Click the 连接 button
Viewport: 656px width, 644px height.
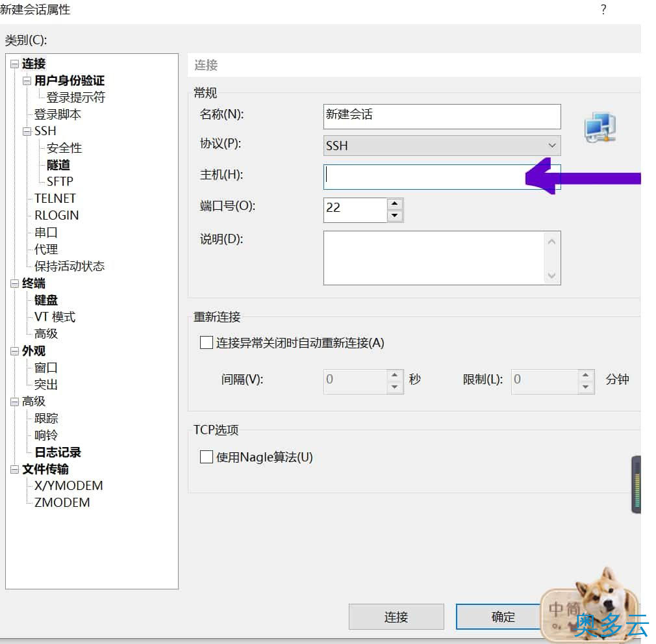(396, 617)
